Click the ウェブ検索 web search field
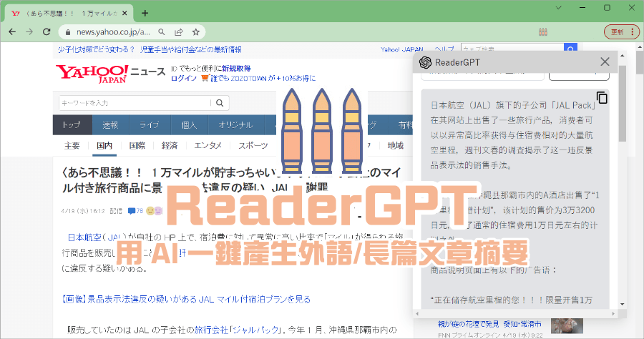This screenshot has height=339, width=644. coord(512,49)
